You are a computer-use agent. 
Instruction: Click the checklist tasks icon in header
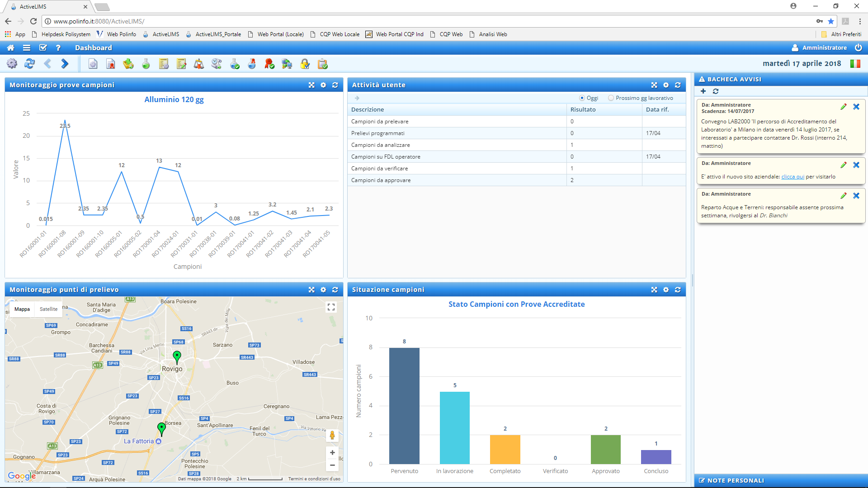click(x=43, y=48)
